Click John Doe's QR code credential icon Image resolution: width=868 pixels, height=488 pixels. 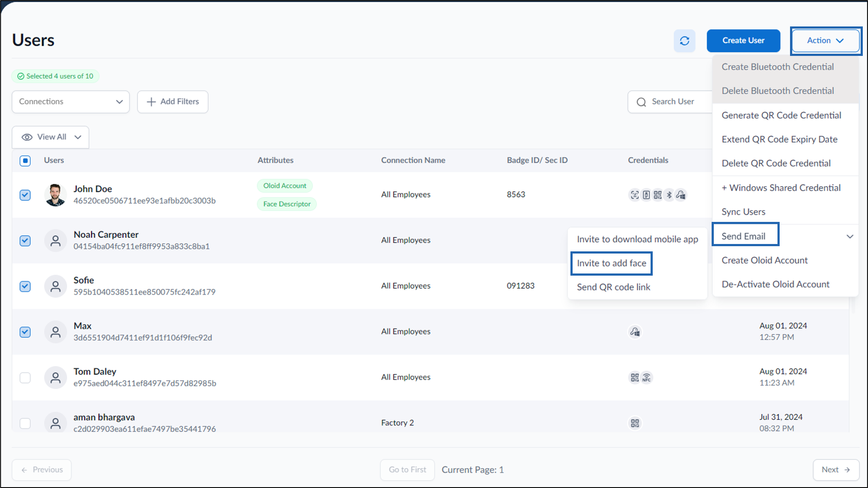657,195
